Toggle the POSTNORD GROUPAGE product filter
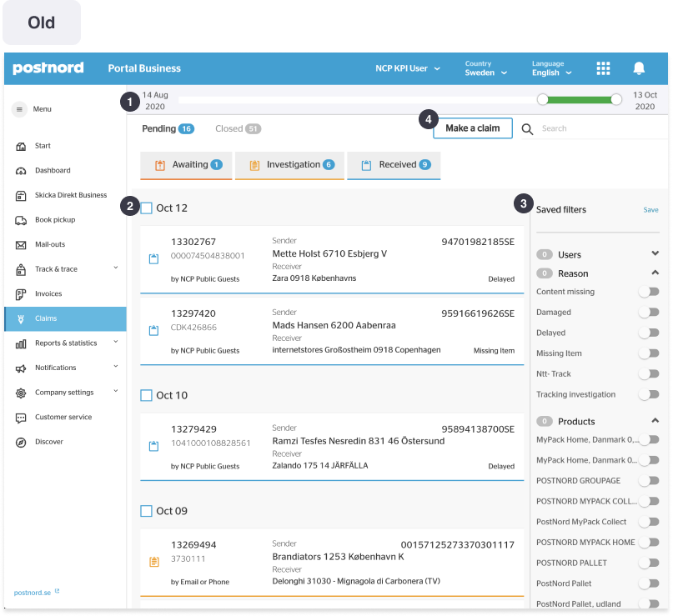The height and width of the screenshot is (616, 673). pyautogui.click(x=649, y=481)
